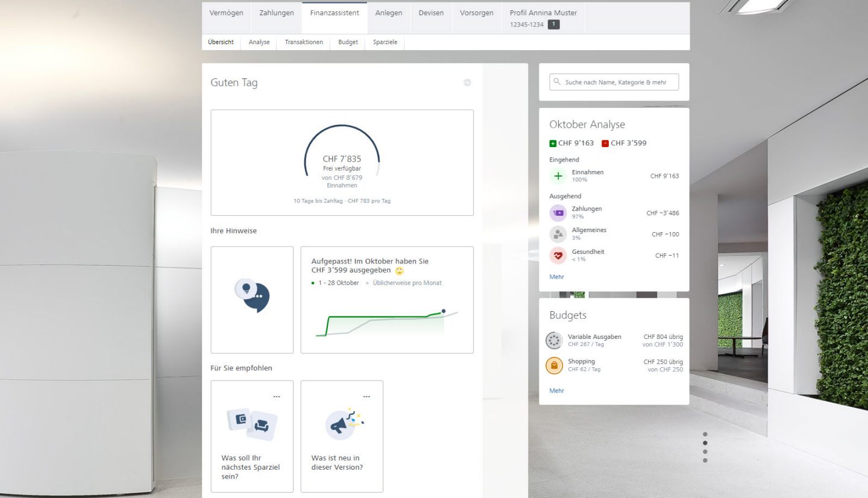Screen dimensions: 868x498
Task: Select the Variable Ausgaben budget icon
Action: tap(554, 341)
